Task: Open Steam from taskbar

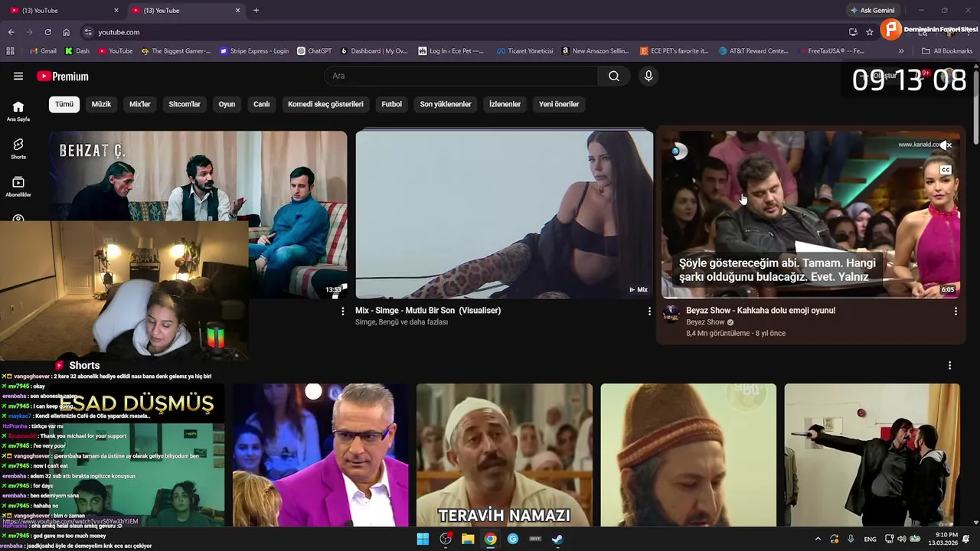Action: tap(557, 539)
